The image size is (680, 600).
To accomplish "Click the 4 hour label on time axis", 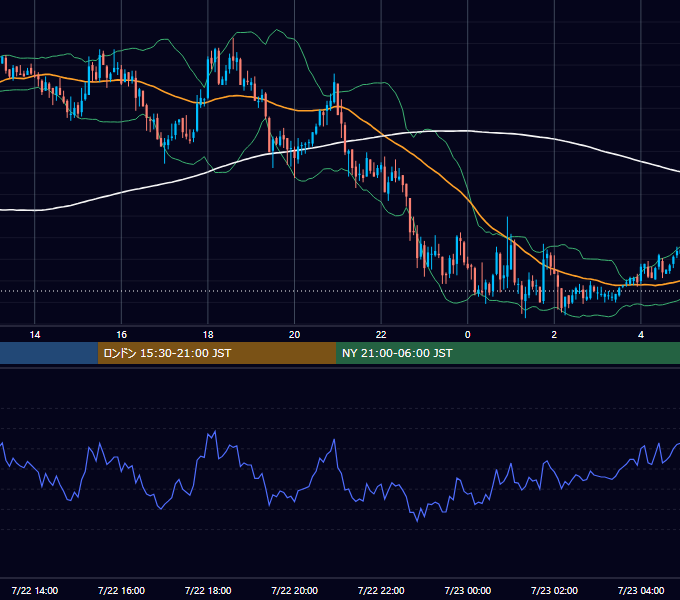I will tap(641, 335).
